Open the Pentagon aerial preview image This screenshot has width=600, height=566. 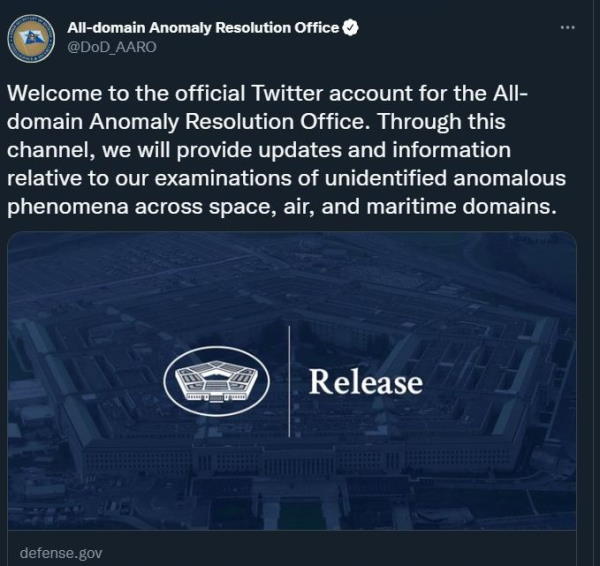click(x=292, y=381)
